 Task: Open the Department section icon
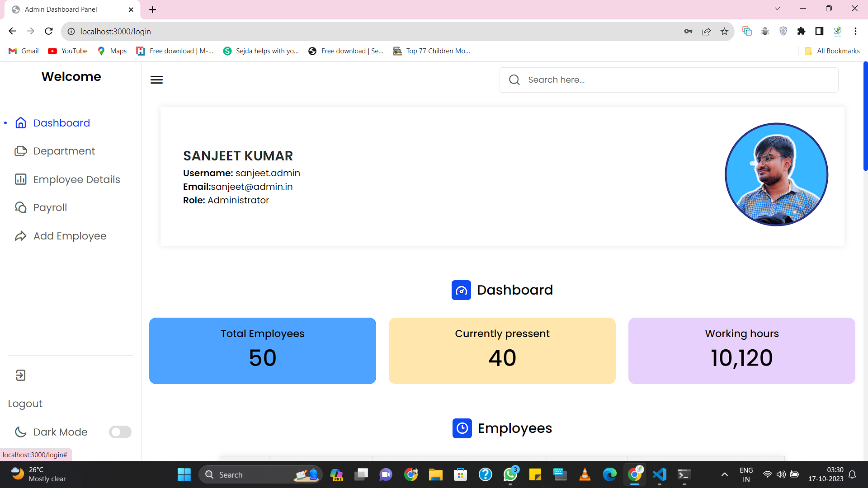point(21,151)
